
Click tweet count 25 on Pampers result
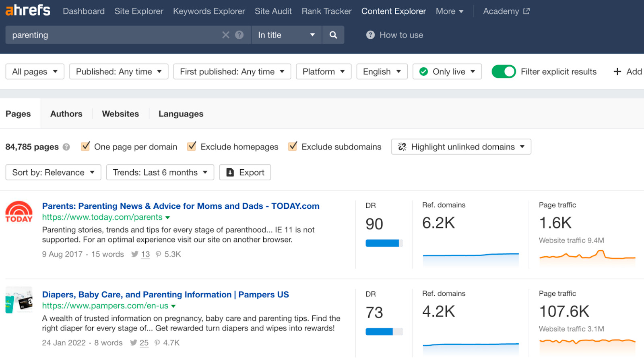144,343
